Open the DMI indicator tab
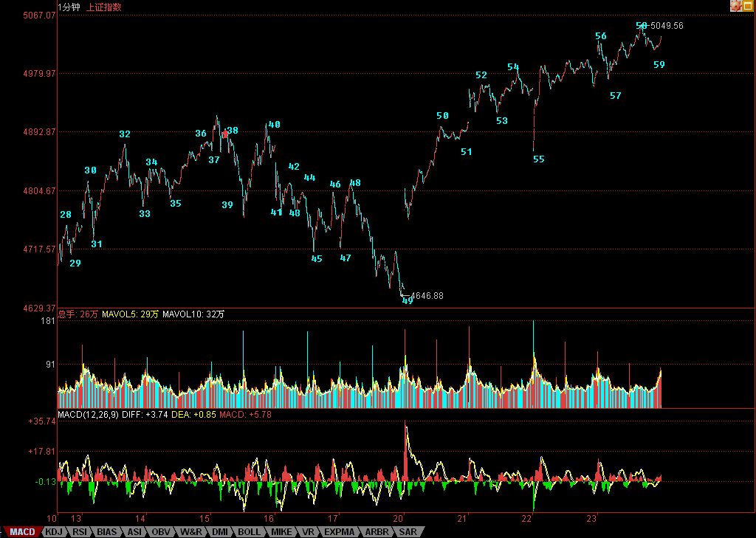The height and width of the screenshot is (538, 756). (219, 531)
